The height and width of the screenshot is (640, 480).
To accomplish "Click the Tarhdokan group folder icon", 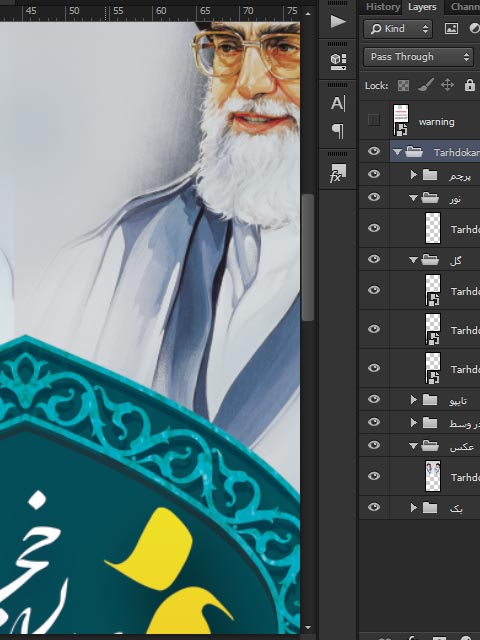I will point(414,152).
